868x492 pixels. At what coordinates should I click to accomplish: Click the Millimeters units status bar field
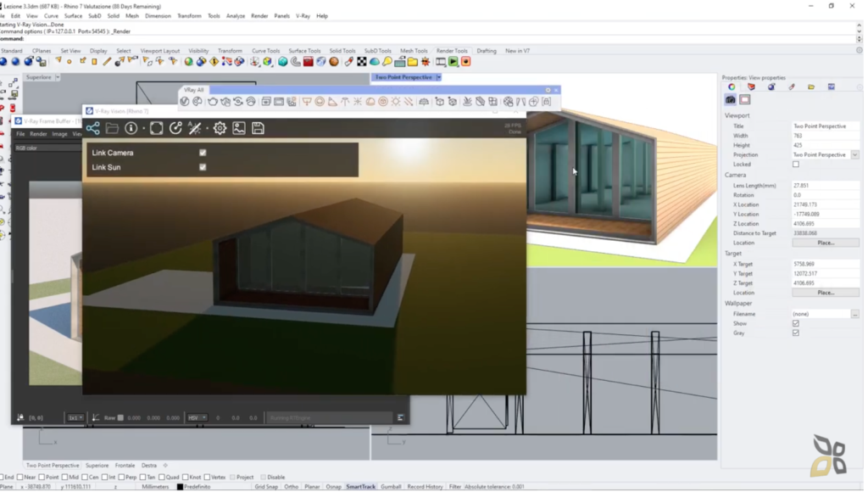[x=156, y=487]
